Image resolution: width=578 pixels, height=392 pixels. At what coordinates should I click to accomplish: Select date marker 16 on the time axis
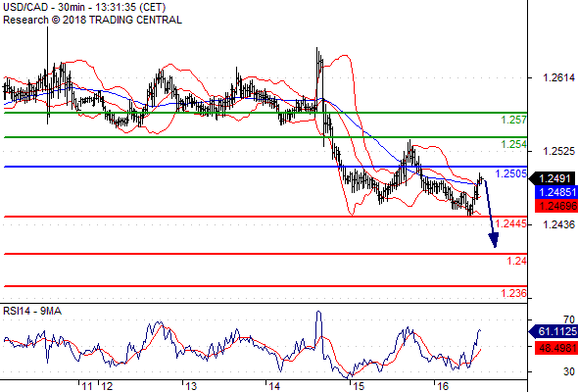coord(443,386)
